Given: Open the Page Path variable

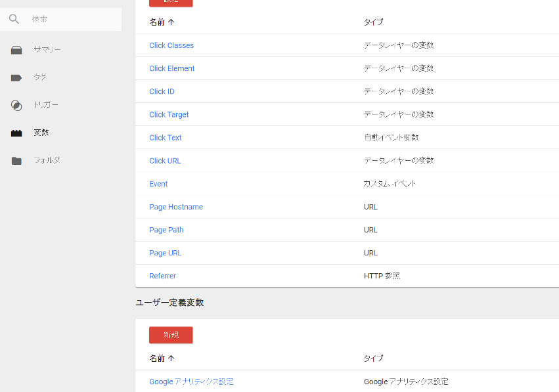Looking at the screenshot, I should click(x=166, y=230).
